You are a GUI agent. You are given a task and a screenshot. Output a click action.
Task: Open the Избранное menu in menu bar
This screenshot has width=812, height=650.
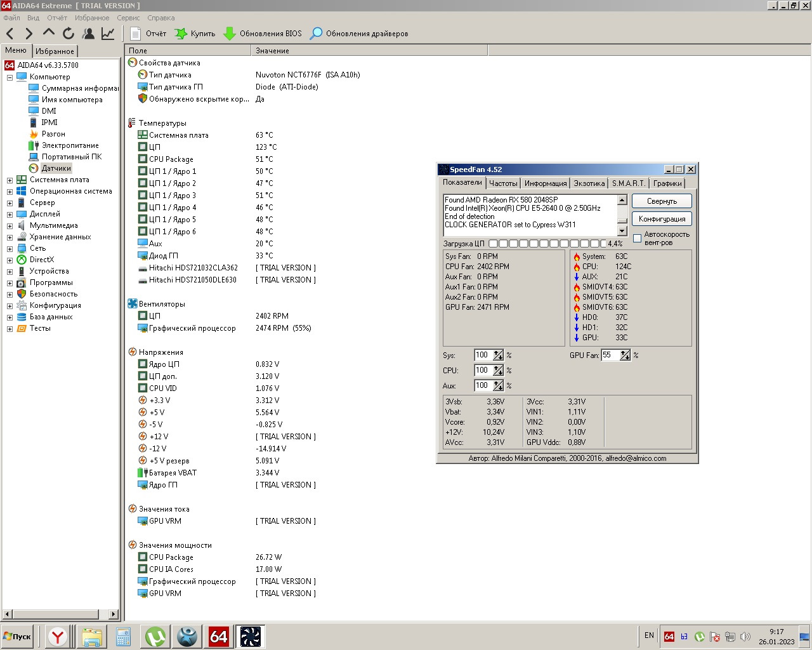pos(92,18)
